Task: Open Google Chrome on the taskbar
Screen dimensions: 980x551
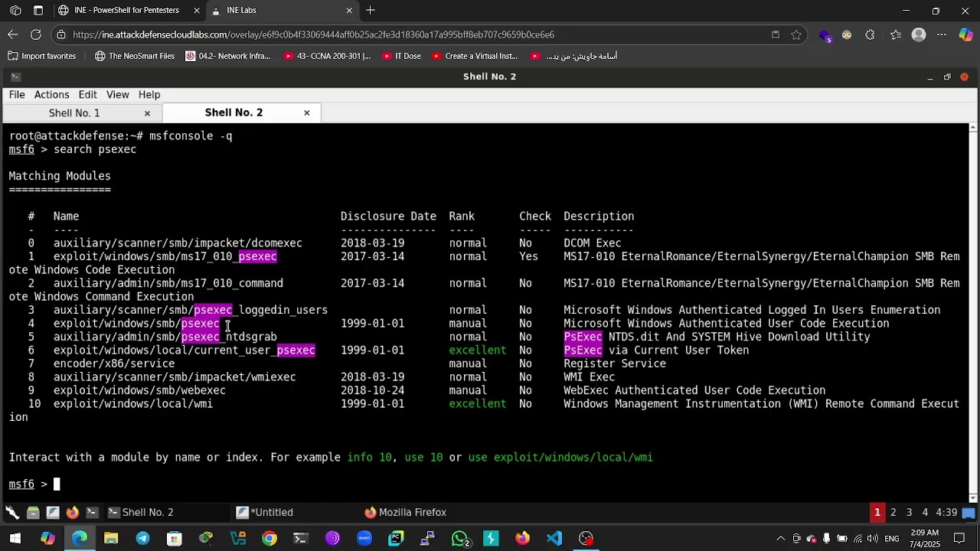Action: tap(269, 539)
